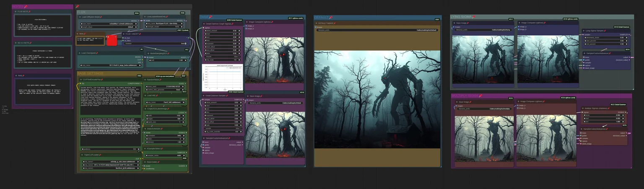Select the red colored node near FLUX ON/OFF
The width and height of the screenshot is (644, 189).
pyautogui.click(x=112, y=41)
